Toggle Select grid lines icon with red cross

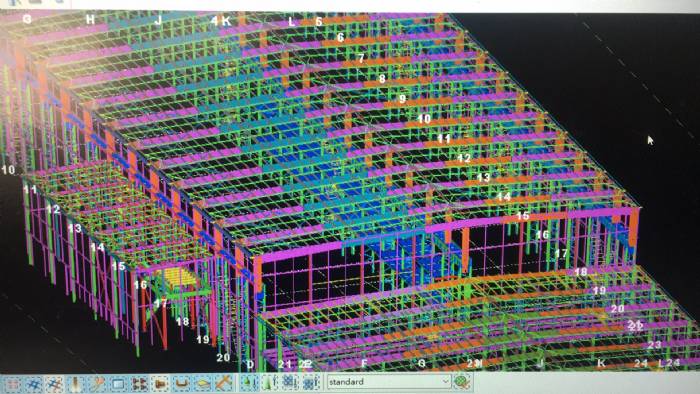(54, 383)
